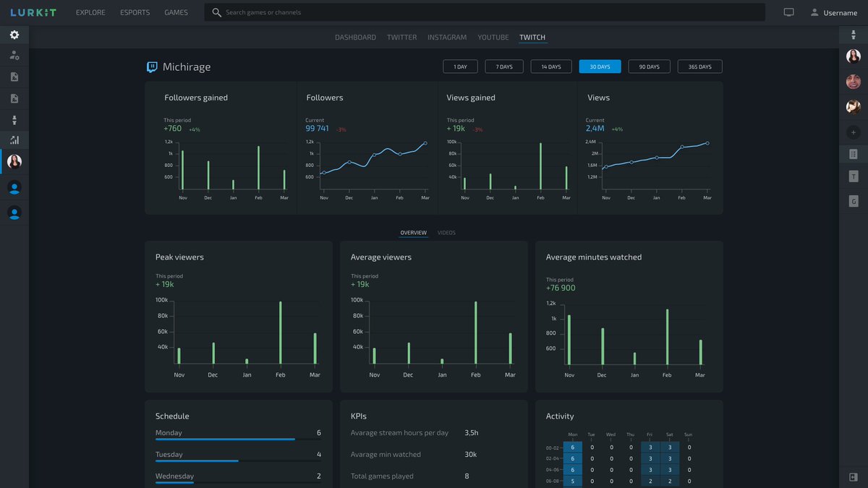
Task: Select the 90 Days range button
Action: [649, 67]
